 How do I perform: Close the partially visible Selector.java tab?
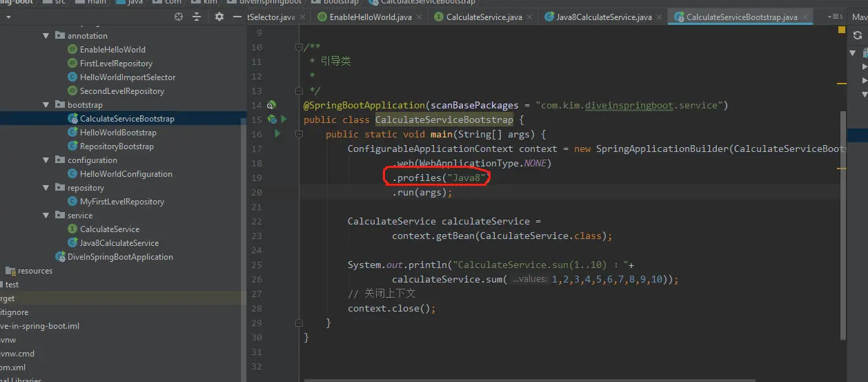click(303, 17)
